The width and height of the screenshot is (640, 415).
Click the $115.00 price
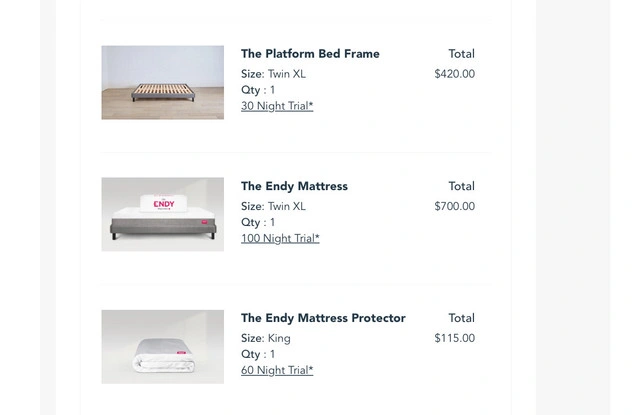(x=454, y=338)
